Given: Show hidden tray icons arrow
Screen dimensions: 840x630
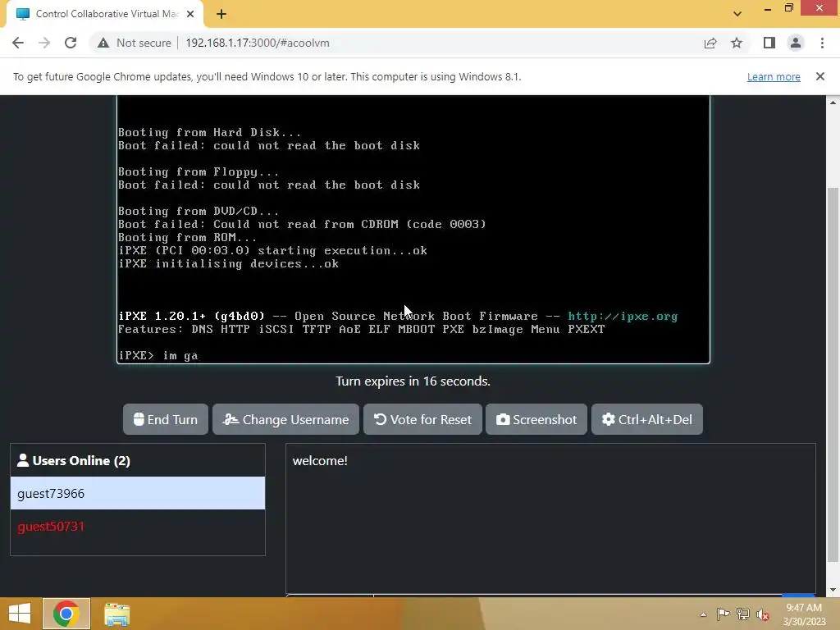Looking at the screenshot, I should tap(703, 614).
